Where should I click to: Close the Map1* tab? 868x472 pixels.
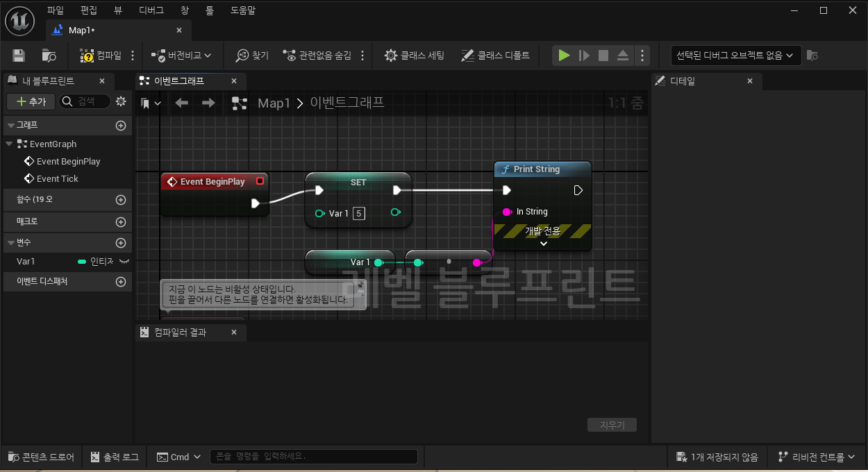[179, 31]
